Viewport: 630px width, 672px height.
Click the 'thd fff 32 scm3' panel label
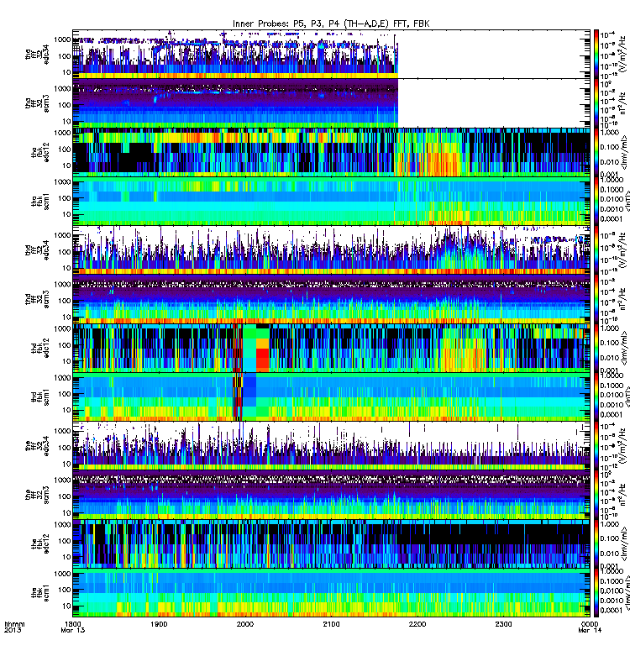tap(37, 299)
